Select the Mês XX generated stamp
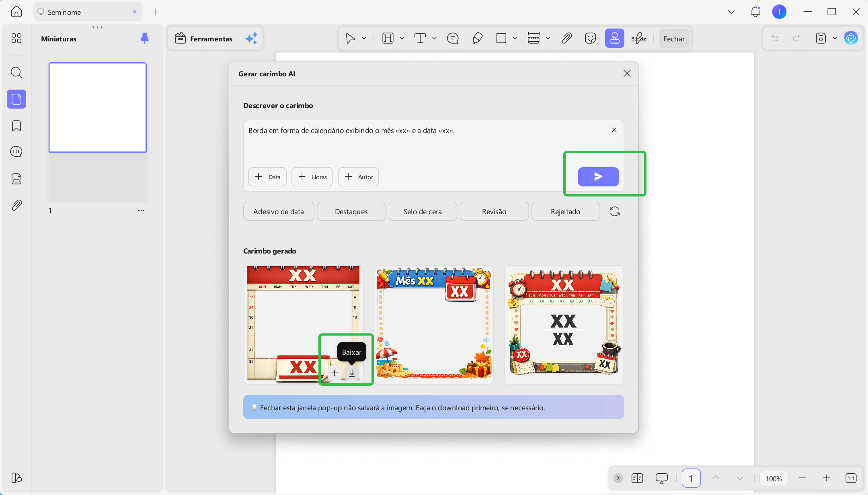 434,325
